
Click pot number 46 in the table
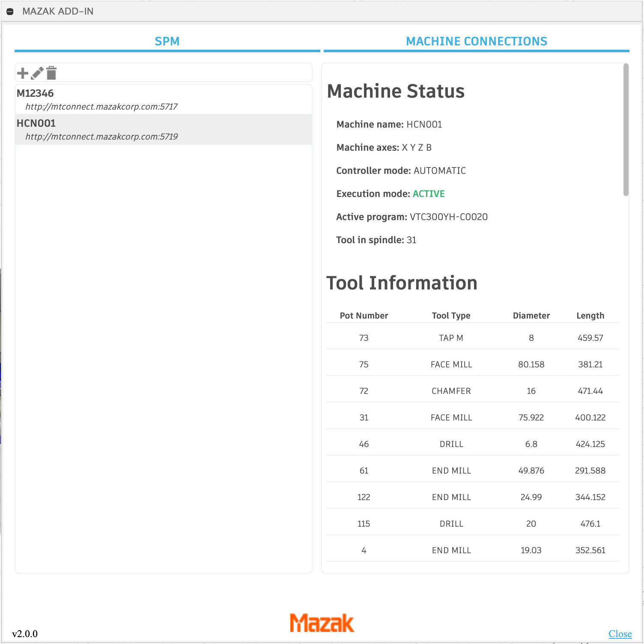[364, 444]
